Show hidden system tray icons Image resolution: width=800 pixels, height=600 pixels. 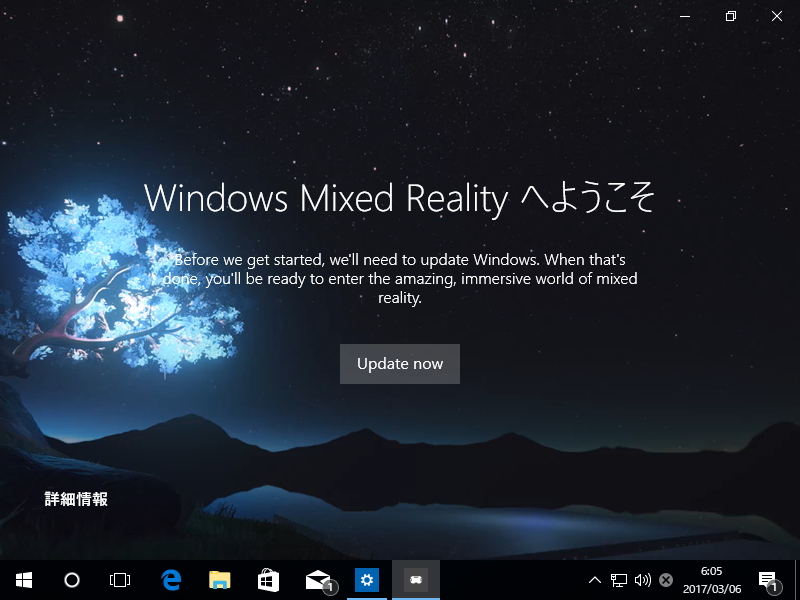[594, 580]
